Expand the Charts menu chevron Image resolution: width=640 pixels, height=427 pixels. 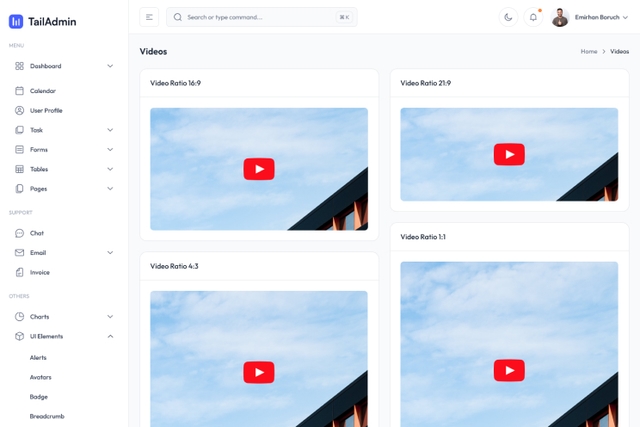110,316
